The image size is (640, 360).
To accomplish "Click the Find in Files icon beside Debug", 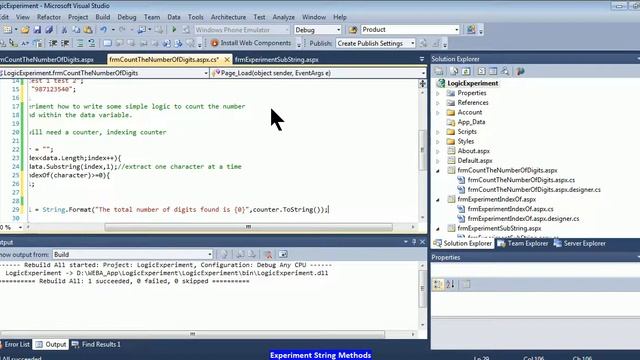I will click(353, 30).
